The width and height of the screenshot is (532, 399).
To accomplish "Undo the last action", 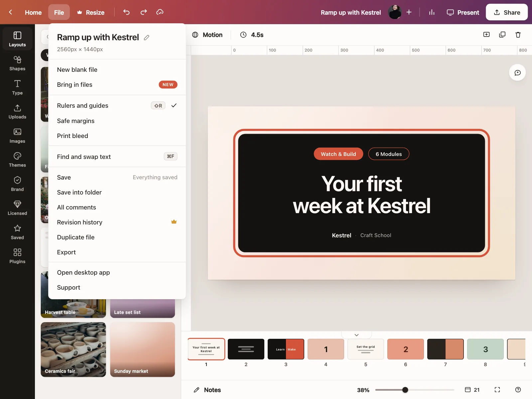I will (126, 12).
